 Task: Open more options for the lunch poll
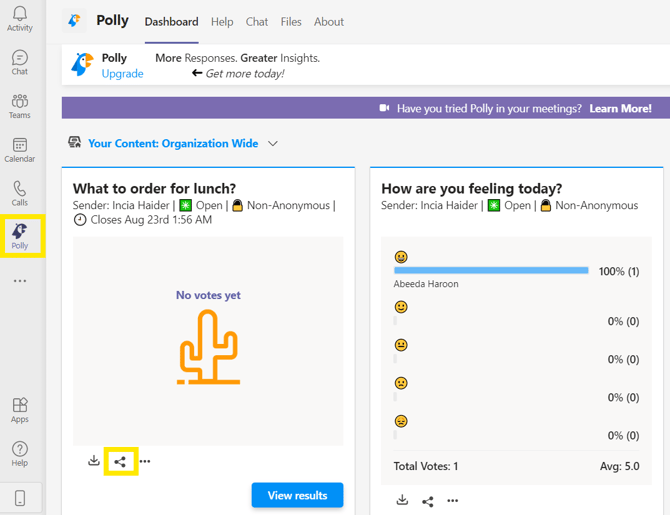146,461
